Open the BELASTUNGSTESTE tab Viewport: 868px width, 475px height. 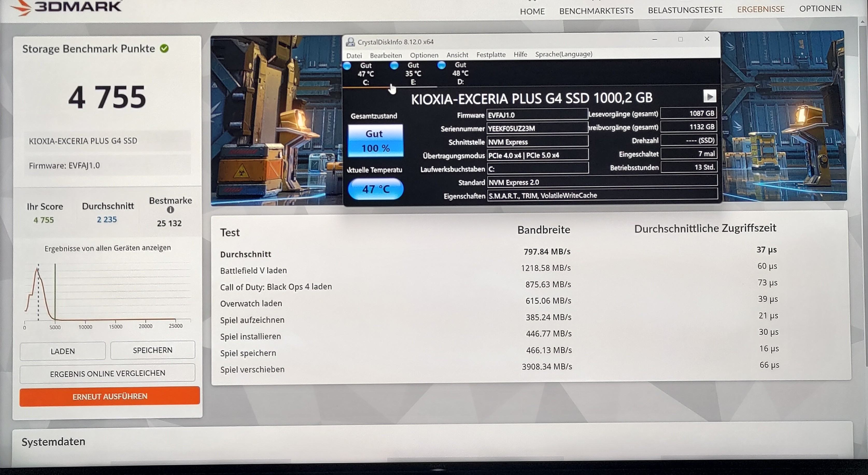[x=685, y=10]
